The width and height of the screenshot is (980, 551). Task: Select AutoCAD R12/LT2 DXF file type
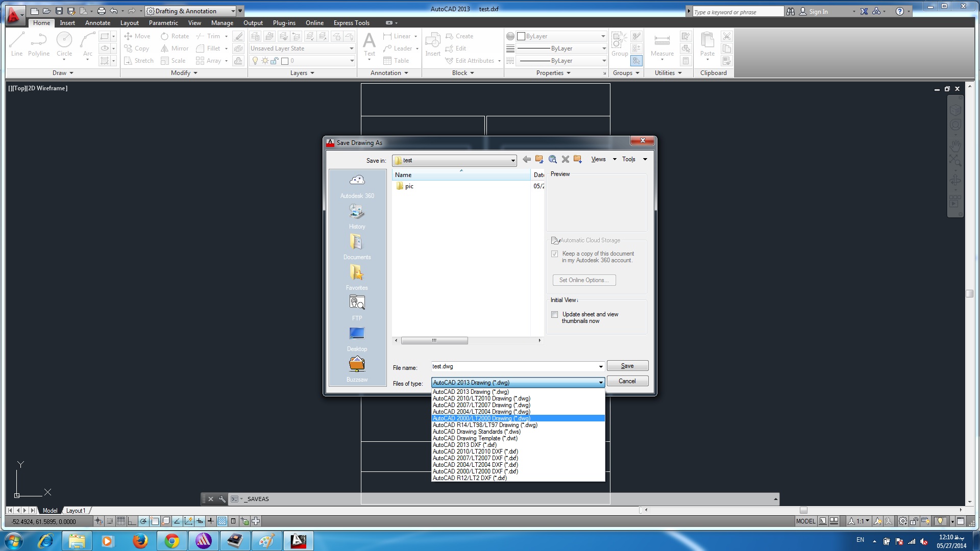pos(470,478)
